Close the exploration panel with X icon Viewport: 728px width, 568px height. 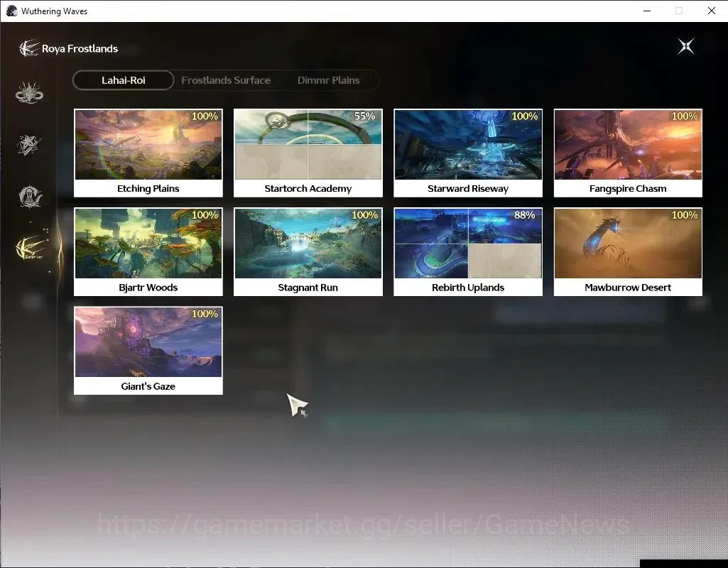(x=686, y=46)
